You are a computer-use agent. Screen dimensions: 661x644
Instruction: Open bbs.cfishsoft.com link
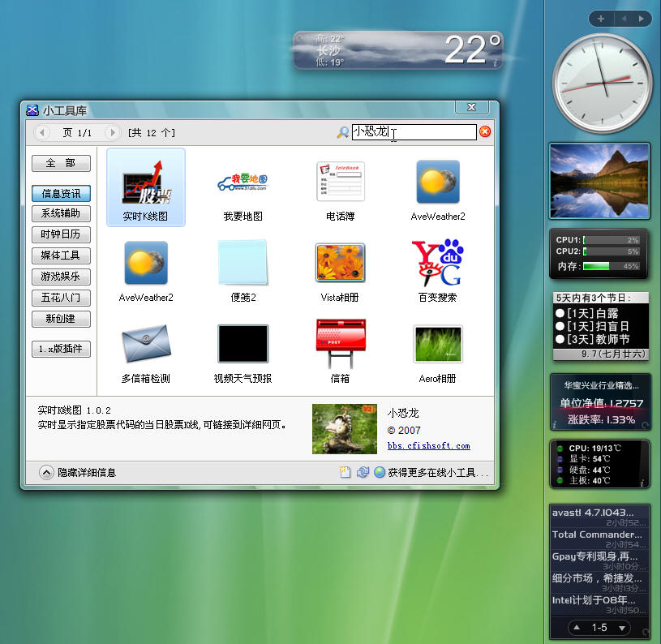pos(428,446)
